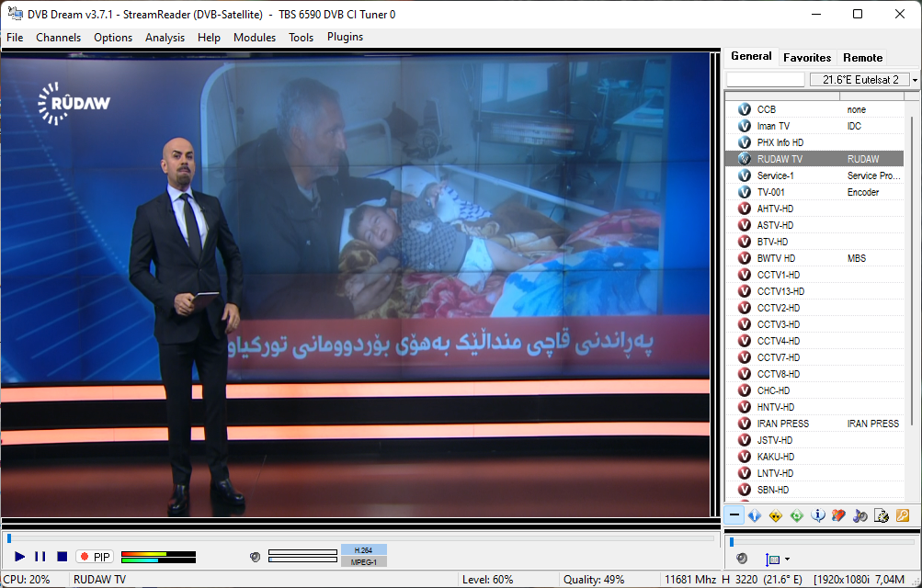Switch to the General tab
This screenshot has width=922, height=588.
tap(751, 56)
